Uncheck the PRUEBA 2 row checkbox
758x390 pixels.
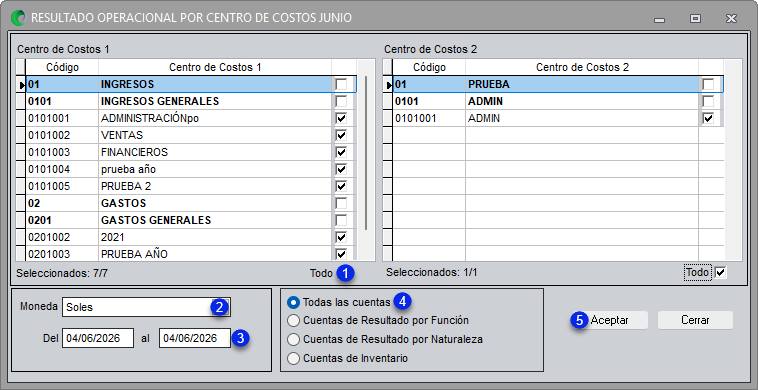[x=341, y=186]
